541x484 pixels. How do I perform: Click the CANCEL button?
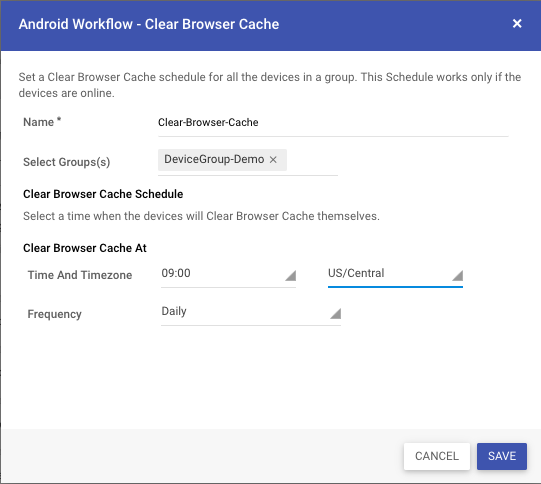[x=437, y=456]
